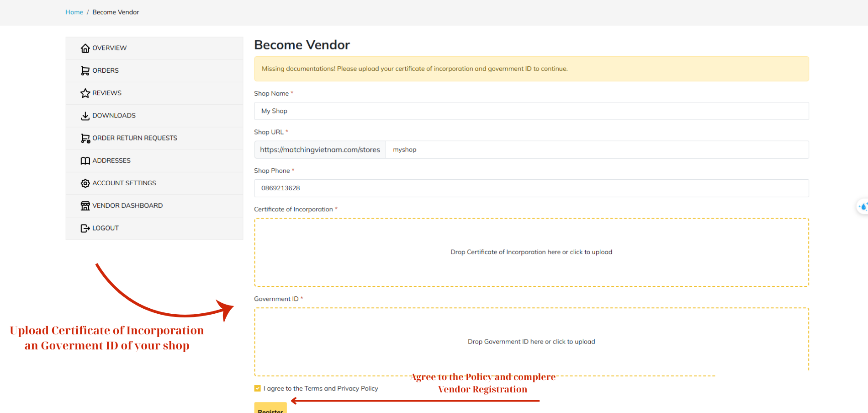Click the Reviews star icon
The width and height of the screenshot is (868, 413).
85,93
